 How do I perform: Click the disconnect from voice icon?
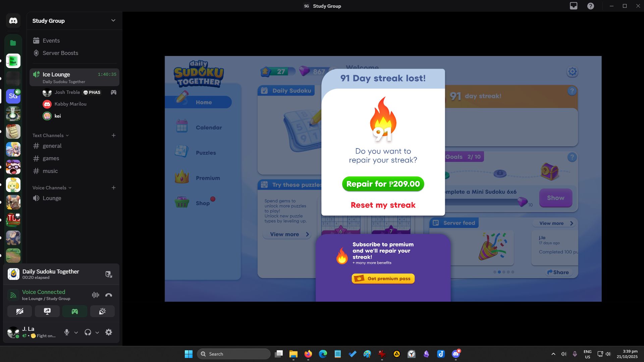[x=109, y=295]
